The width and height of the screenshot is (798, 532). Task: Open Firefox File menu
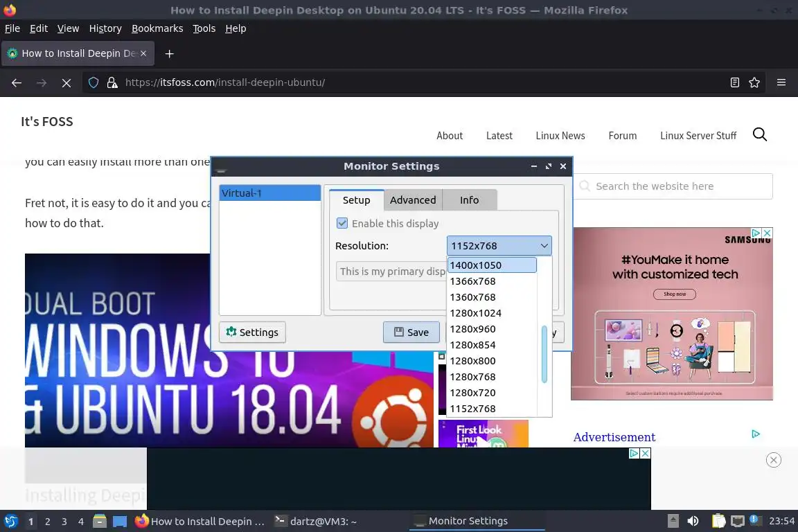click(x=12, y=28)
